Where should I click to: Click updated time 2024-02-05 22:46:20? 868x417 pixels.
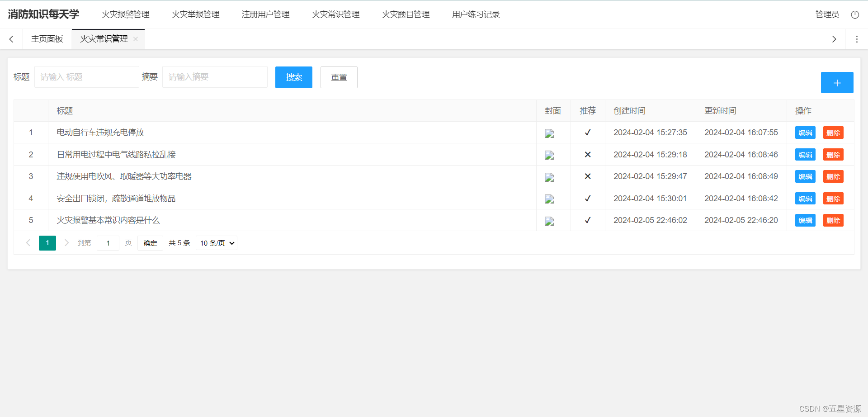[741, 220]
